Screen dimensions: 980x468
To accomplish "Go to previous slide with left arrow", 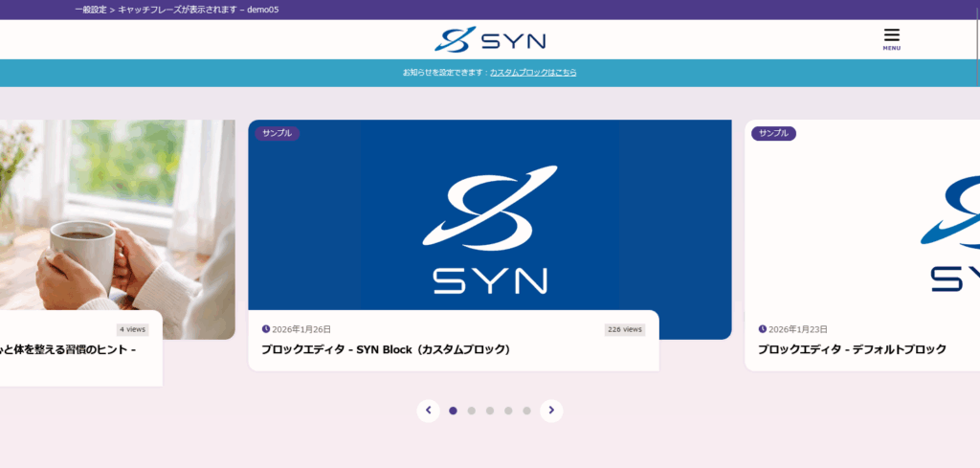I will [x=428, y=411].
